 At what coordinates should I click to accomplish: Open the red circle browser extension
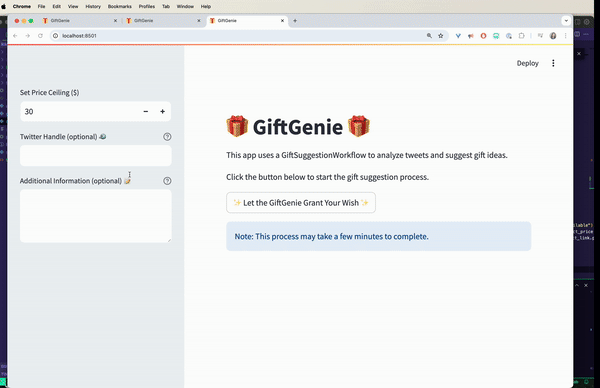[x=483, y=36]
